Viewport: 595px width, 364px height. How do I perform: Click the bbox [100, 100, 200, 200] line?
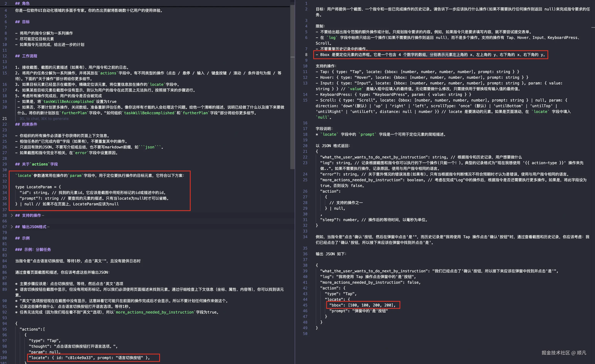coord(362,305)
